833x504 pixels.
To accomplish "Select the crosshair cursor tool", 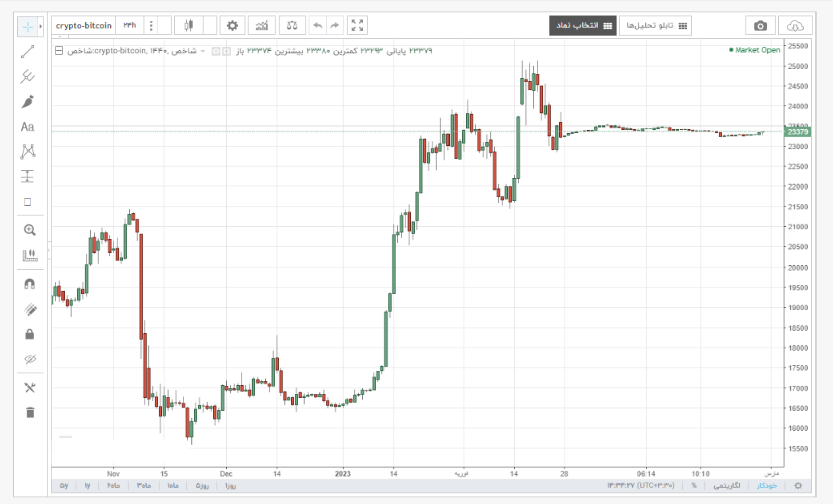I will (27, 27).
